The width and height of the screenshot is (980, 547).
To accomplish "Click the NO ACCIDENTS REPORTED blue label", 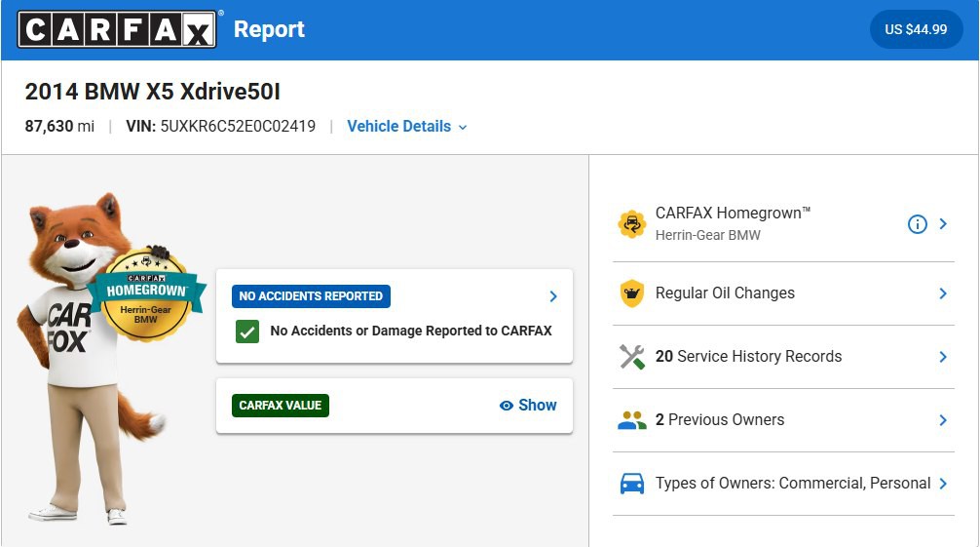I will coord(311,296).
